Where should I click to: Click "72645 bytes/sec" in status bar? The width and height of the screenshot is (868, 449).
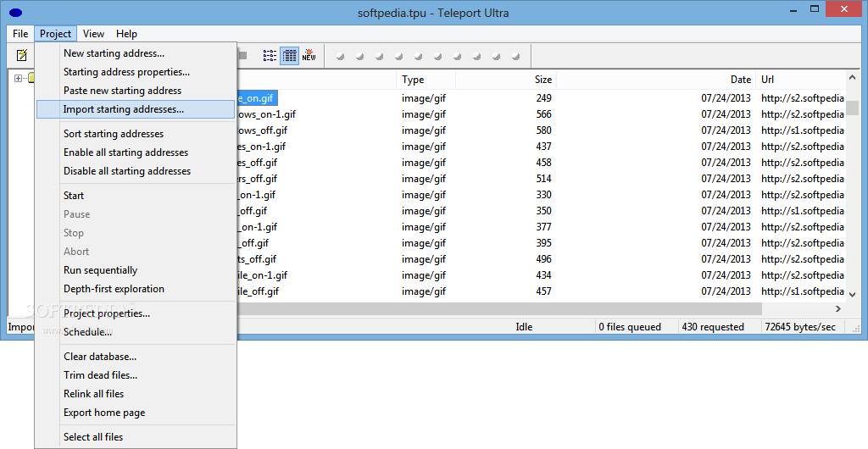[800, 327]
